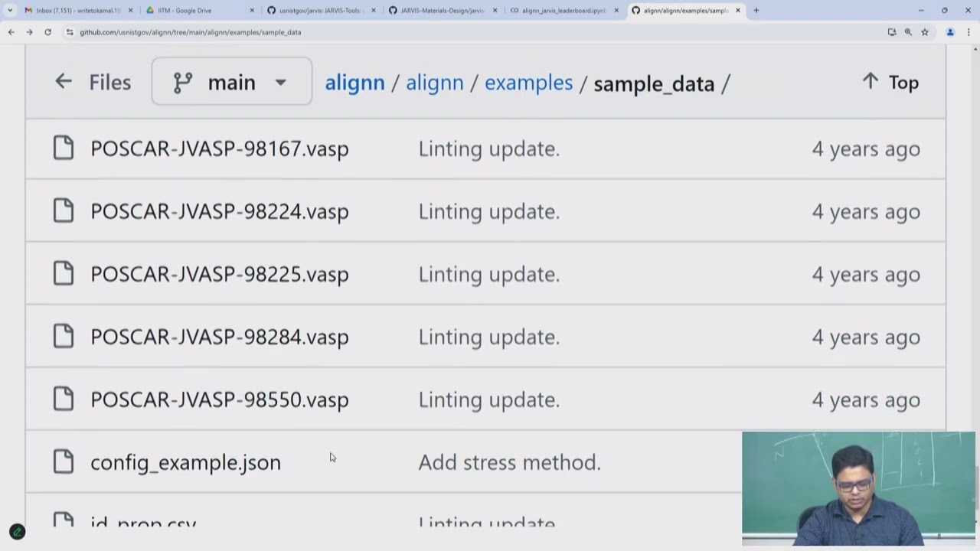Close the IITM Google Drive tab

[x=253, y=11]
